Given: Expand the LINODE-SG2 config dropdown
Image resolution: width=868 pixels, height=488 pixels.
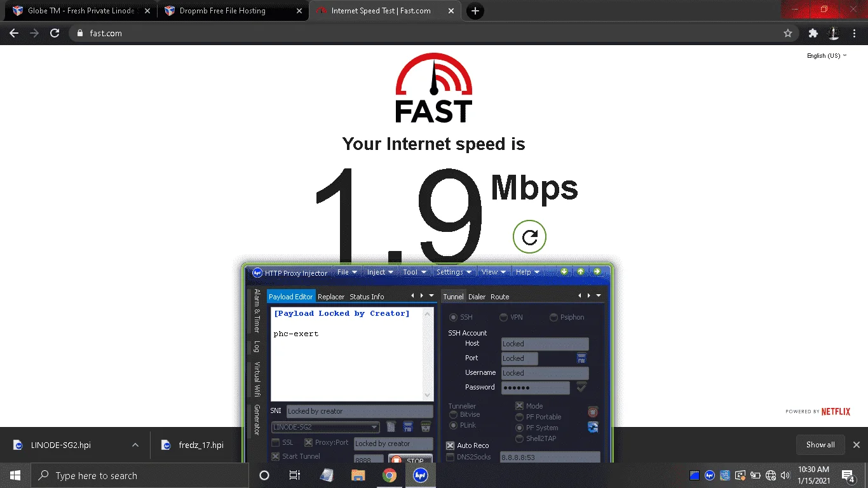Looking at the screenshot, I should coord(375,428).
